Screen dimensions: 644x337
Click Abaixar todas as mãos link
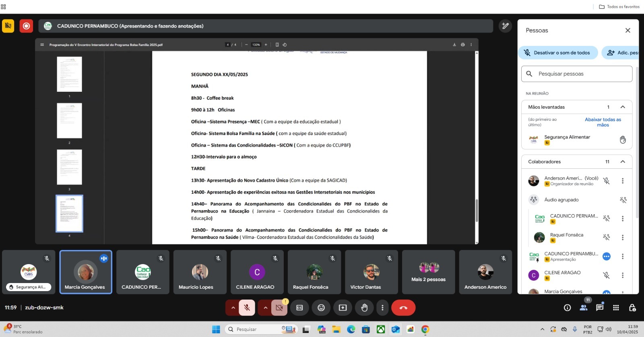pos(603,122)
